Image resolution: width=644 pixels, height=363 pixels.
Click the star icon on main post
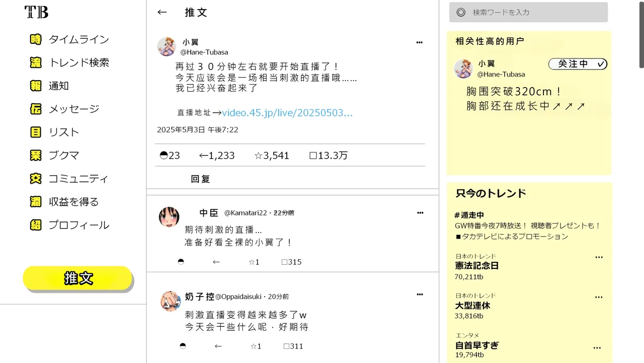point(258,156)
